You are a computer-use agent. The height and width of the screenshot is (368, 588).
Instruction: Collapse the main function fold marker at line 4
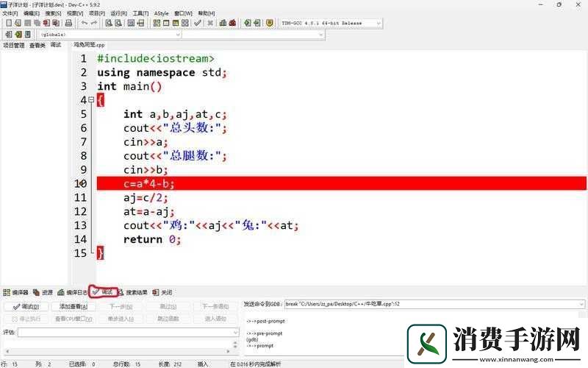click(x=90, y=100)
